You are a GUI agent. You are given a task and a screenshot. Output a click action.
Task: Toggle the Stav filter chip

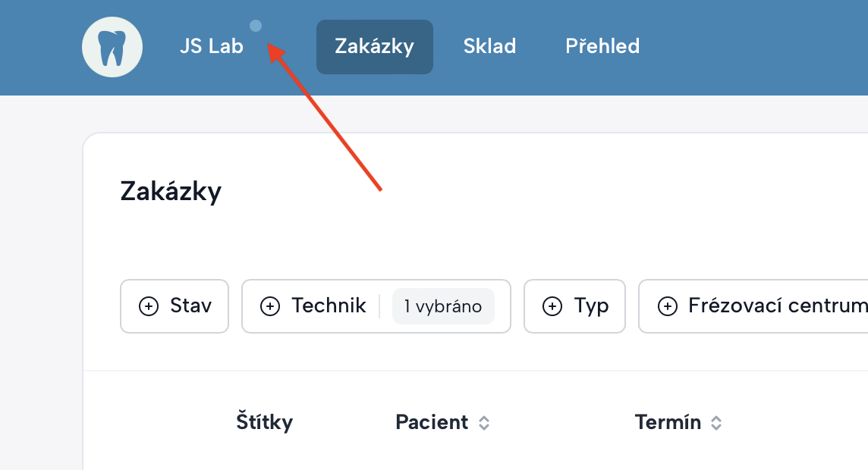(x=174, y=306)
